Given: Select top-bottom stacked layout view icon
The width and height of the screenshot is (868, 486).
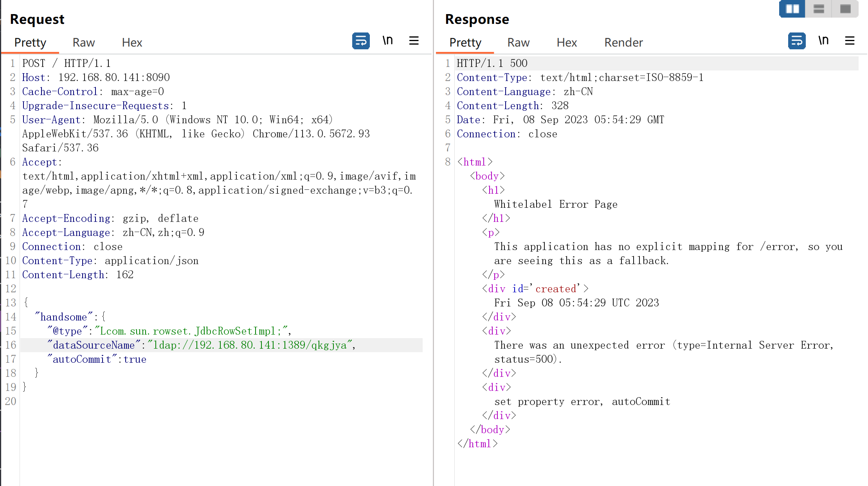Looking at the screenshot, I should click(819, 9).
